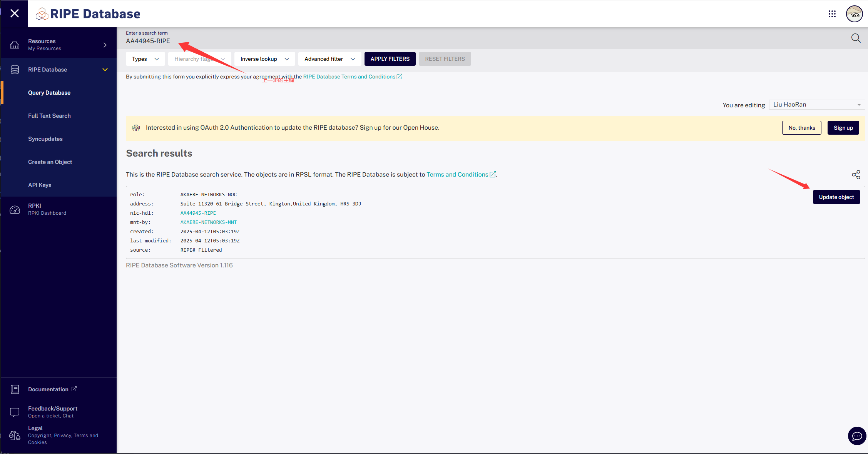Open the Advanced filter dropdown
This screenshot has width=868, height=454.
(x=329, y=59)
